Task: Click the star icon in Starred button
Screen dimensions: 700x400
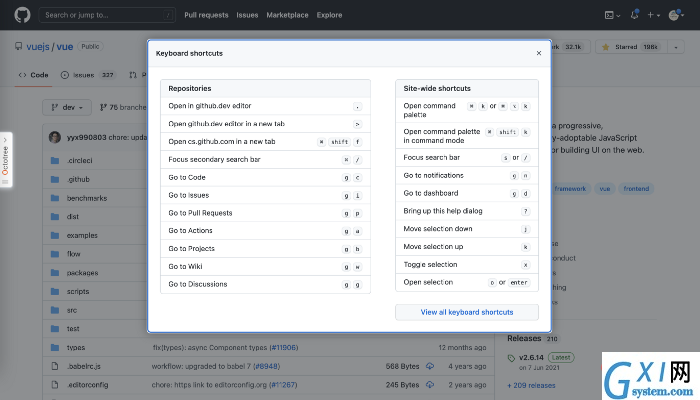Action: click(x=606, y=47)
